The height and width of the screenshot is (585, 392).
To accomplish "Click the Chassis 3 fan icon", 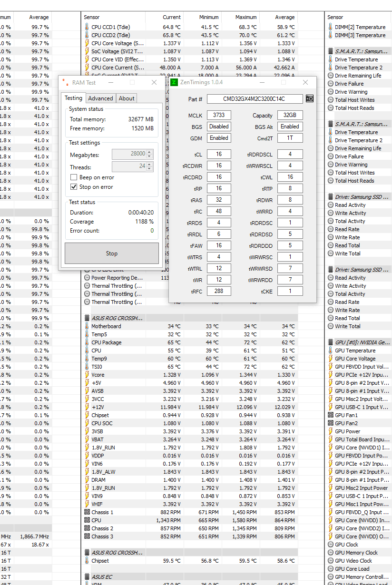I will (x=87, y=536).
